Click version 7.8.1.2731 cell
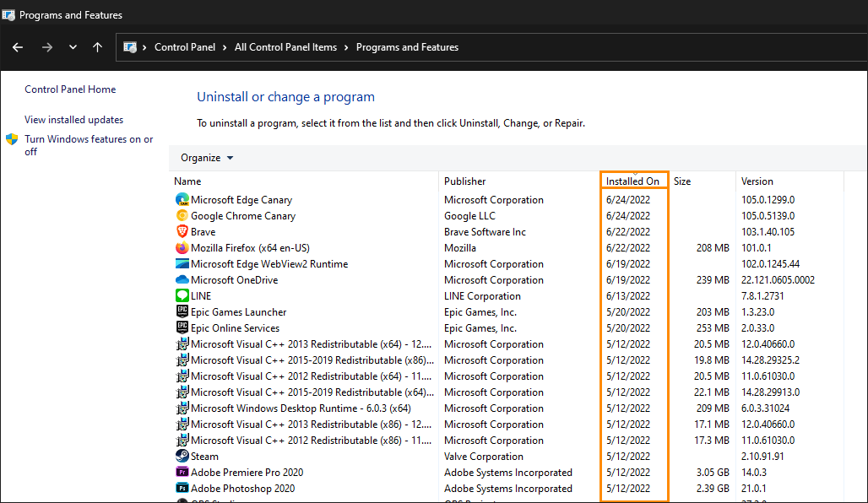 pos(762,296)
